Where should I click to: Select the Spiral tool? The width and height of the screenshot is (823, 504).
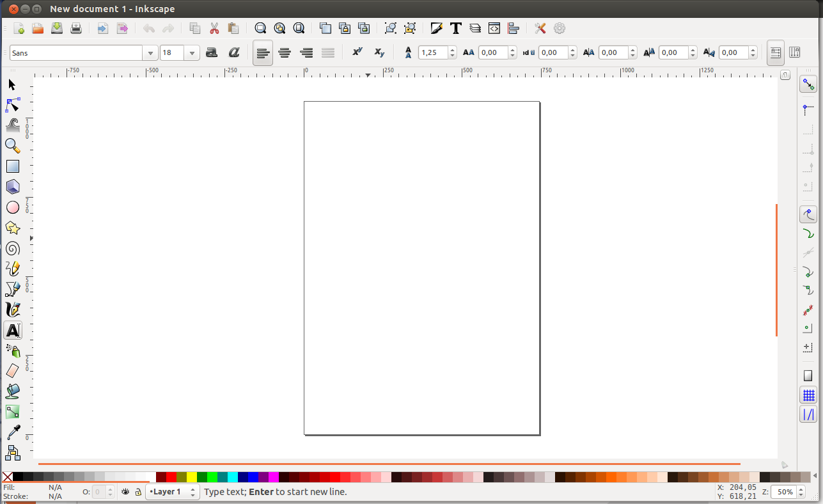click(13, 249)
